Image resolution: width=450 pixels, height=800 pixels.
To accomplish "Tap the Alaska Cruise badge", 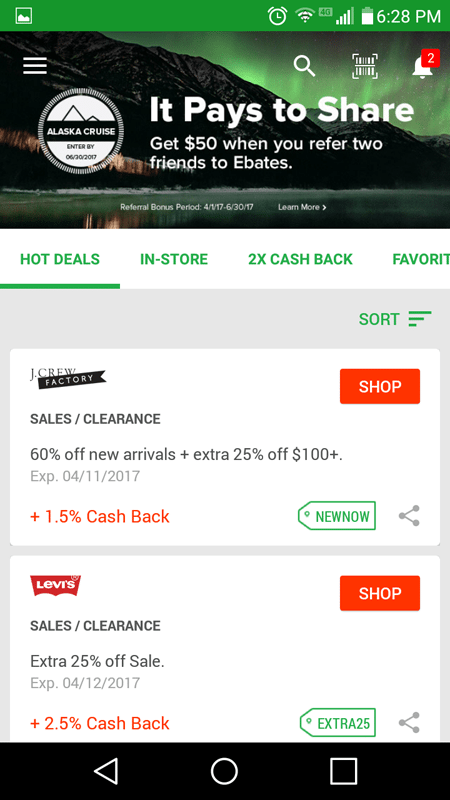I will point(81,131).
